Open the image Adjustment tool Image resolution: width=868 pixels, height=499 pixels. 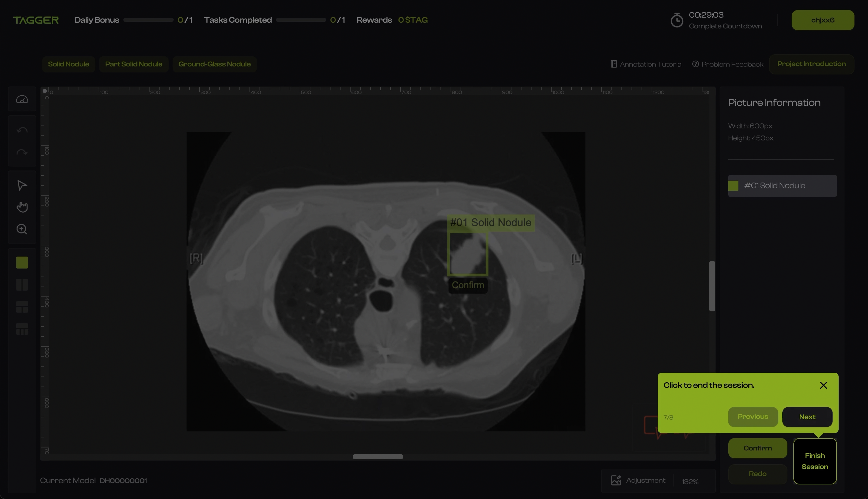click(x=638, y=481)
